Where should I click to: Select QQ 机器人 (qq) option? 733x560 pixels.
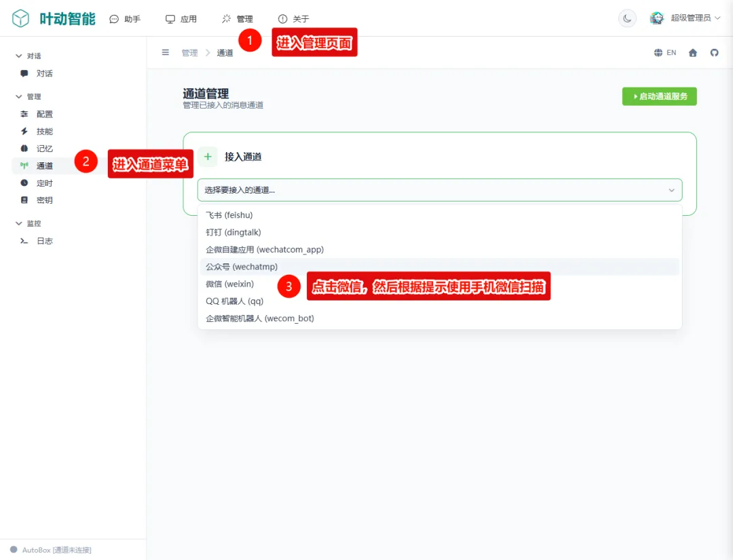pyautogui.click(x=439, y=301)
